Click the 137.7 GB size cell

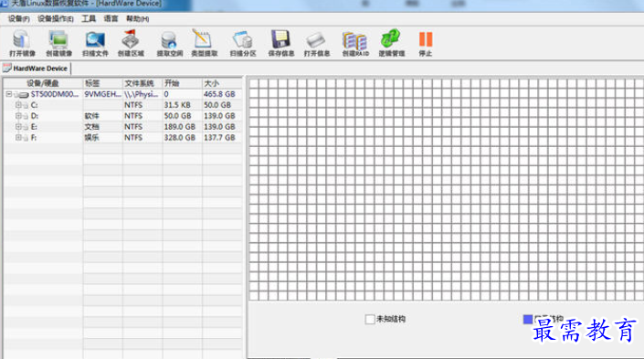[220, 138]
